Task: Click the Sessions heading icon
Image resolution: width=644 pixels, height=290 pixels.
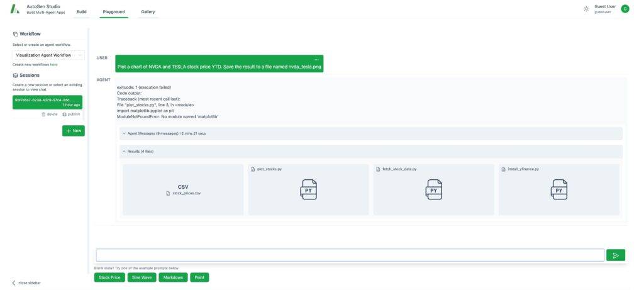Action: pos(15,75)
